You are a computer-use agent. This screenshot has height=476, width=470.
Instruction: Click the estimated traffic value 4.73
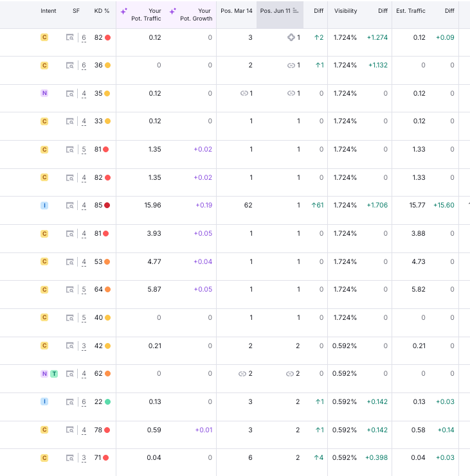419,261
